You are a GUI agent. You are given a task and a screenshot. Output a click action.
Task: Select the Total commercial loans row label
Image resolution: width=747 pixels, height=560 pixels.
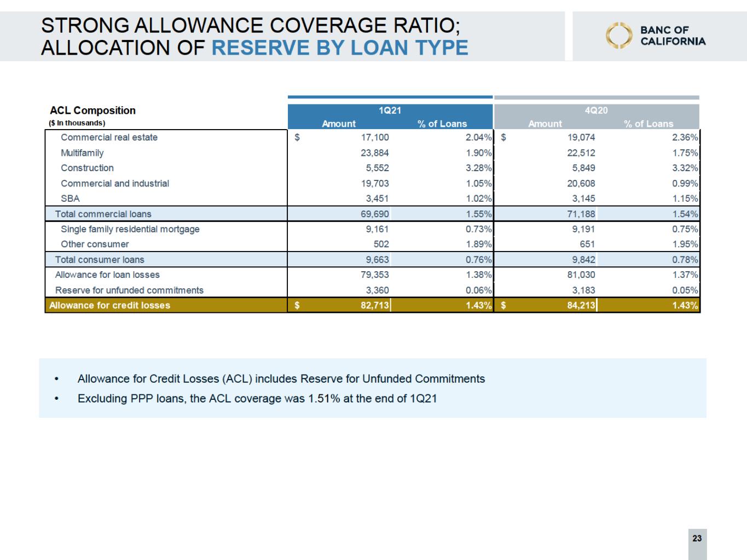[103, 214]
